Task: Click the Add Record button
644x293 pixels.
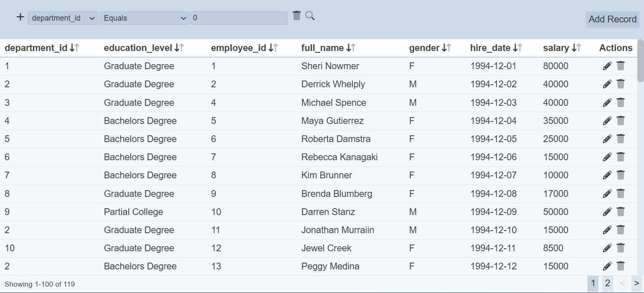Action: click(x=612, y=19)
